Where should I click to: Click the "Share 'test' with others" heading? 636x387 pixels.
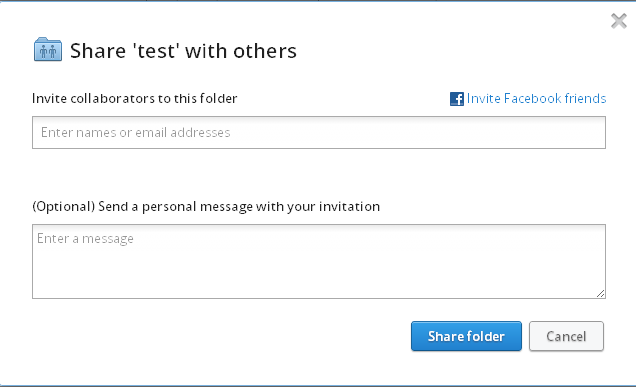tap(183, 51)
